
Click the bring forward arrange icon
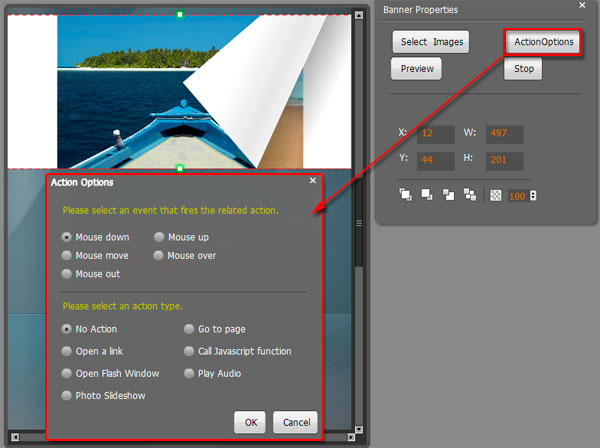(426, 194)
